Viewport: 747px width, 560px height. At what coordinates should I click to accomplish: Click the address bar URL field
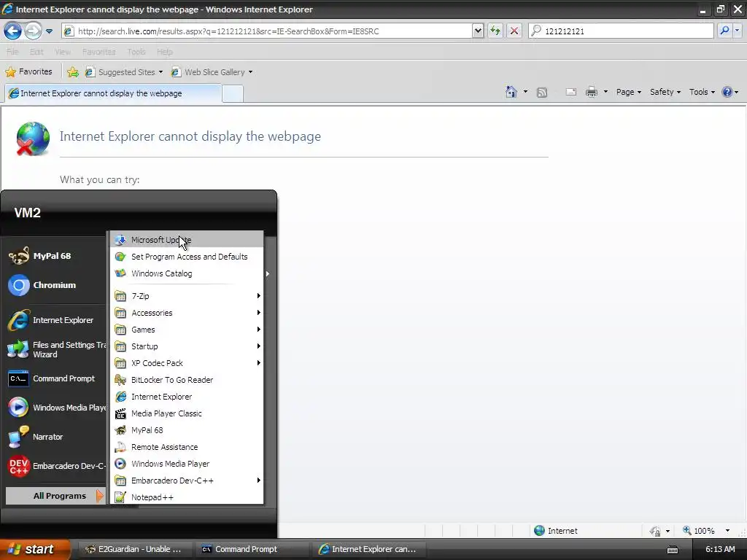tap(267, 31)
